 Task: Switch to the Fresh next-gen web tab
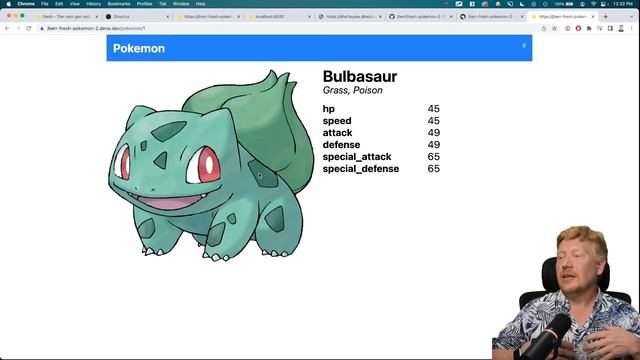click(x=67, y=17)
